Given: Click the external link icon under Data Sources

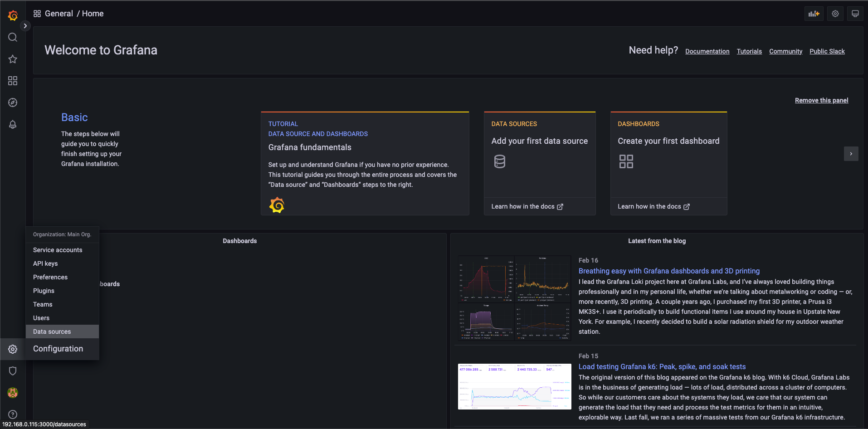Looking at the screenshot, I should (x=560, y=207).
